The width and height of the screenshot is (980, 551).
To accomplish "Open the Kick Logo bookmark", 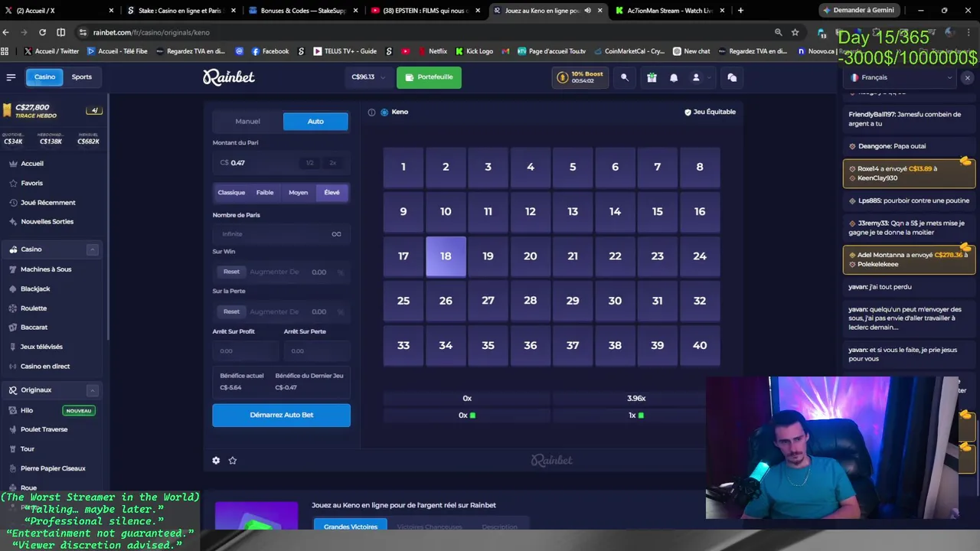I will click(474, 51).
